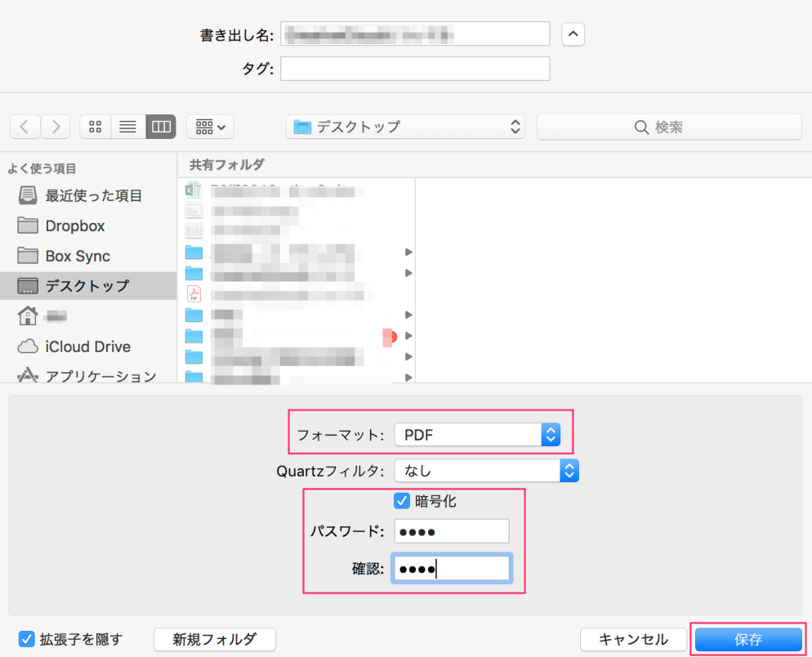Viewport: 812px width, 657px height.
Task: Switch to column view mode
Action: coord(160,127)
